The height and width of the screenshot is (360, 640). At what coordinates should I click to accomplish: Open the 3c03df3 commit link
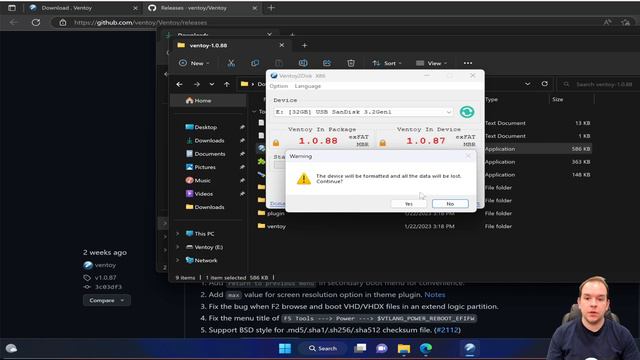click(x=108, y=287)
